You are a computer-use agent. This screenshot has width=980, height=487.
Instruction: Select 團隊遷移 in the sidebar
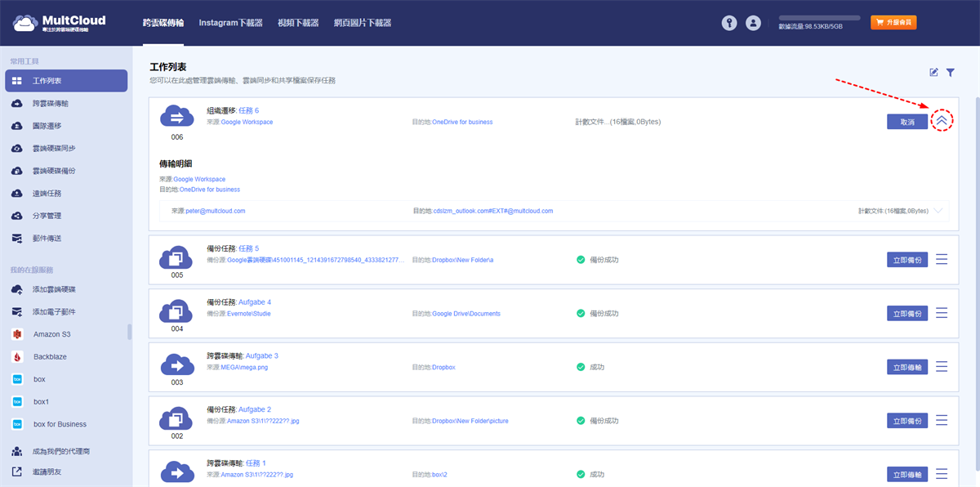tap(47, 126)
